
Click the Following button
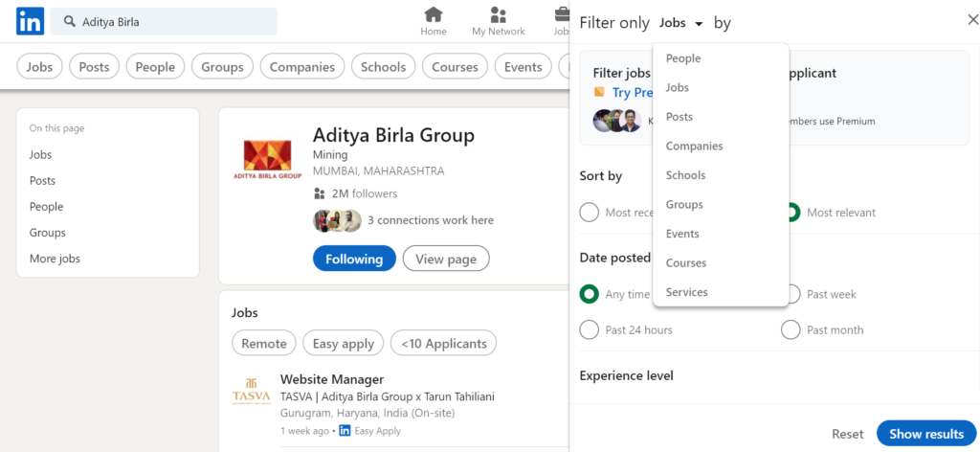point(354,259)
